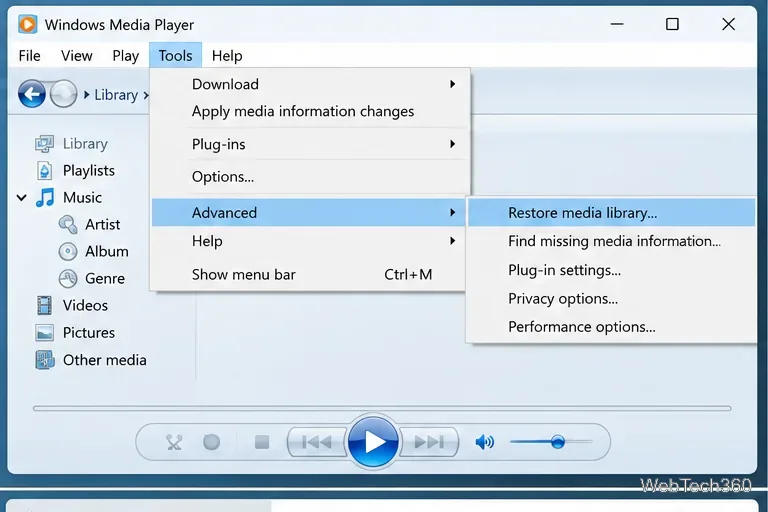Click the Music note icon
The height and width of the screenshot is (512, 768).
45,197
